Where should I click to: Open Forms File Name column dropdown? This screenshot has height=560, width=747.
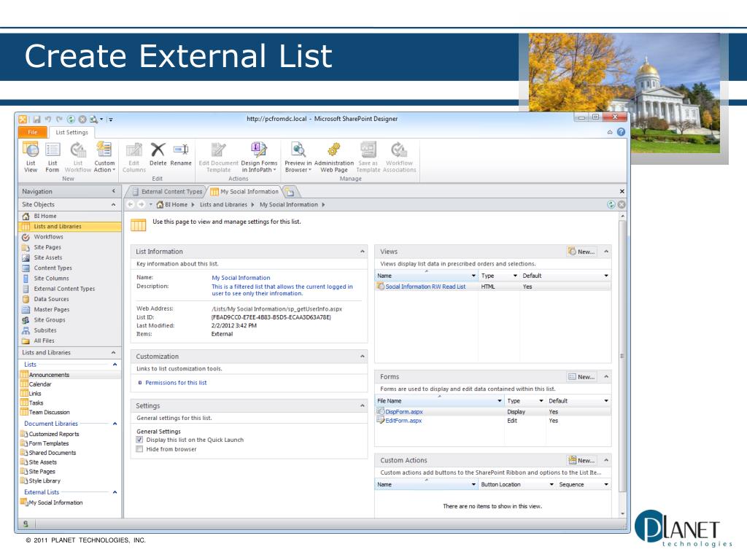499,401
